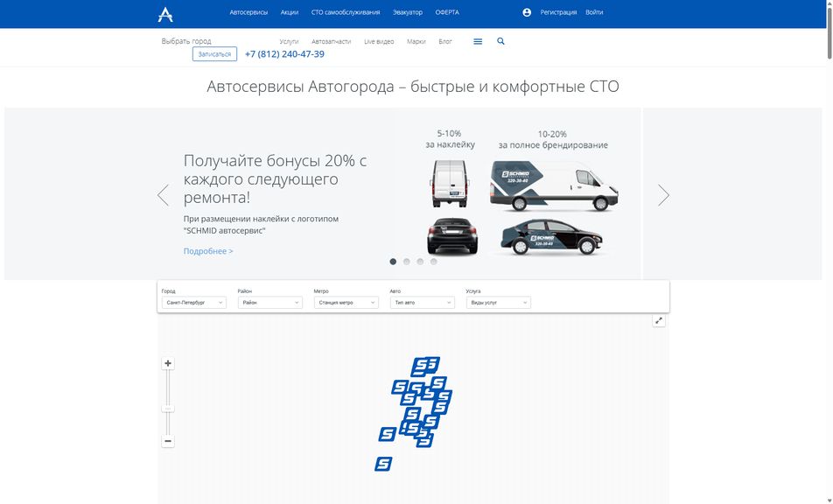Open the user account icon
This screenshot has width=833, height=504.
click(x=527, y=12)
